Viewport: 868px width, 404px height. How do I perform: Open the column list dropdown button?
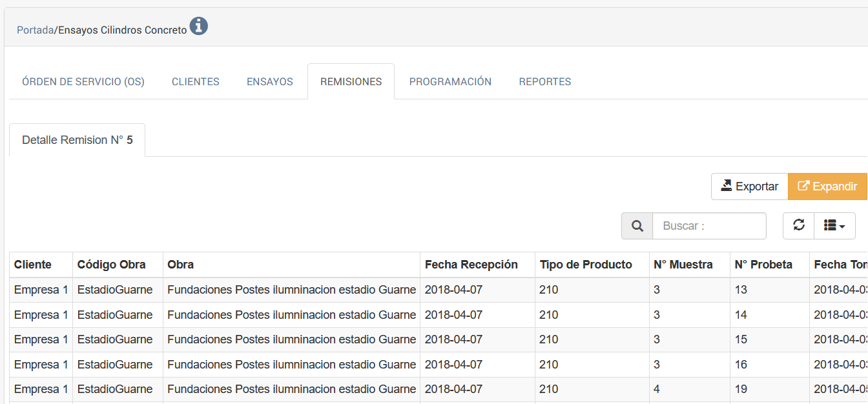tap(834, 225)
